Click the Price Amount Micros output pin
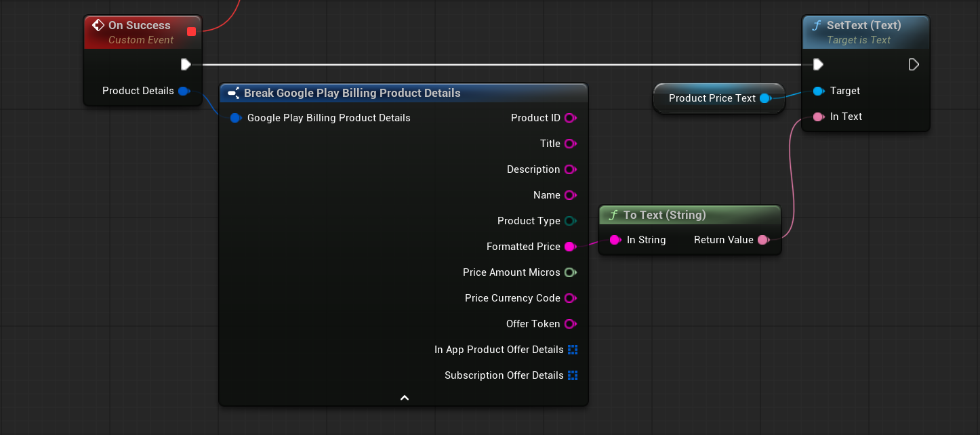Screen dimensions: 980x435 (570, 272)
